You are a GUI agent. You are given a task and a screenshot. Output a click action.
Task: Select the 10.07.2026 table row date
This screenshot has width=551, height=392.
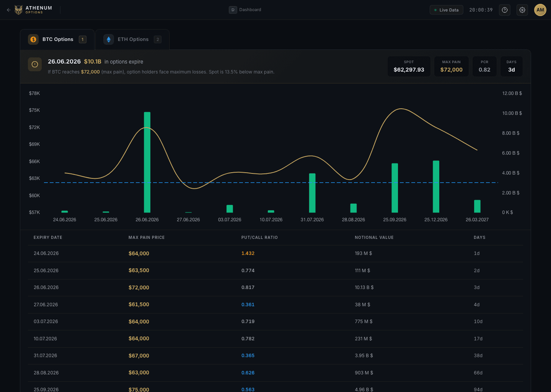click(45, 339)
